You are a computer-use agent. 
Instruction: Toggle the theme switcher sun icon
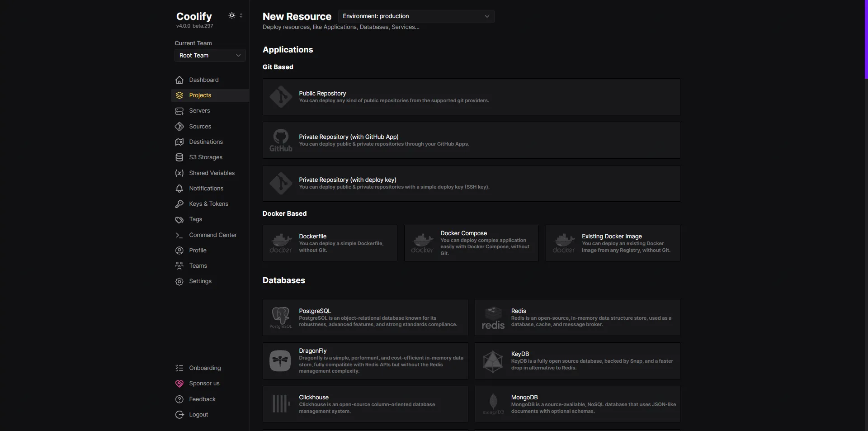[x=232, y=15]
